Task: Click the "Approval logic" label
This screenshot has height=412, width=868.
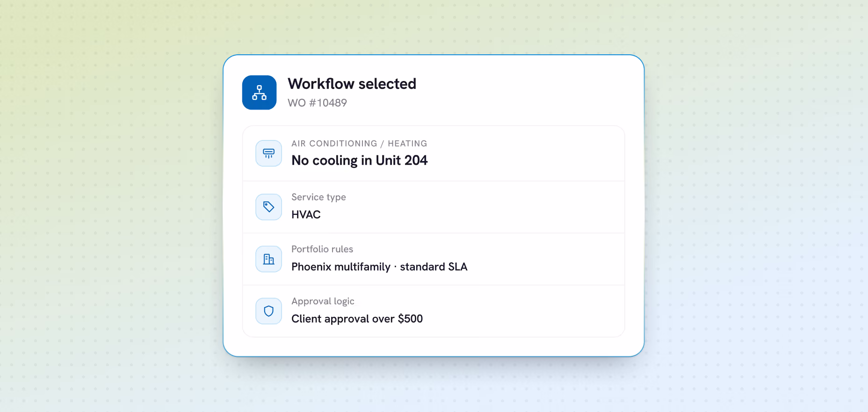Action: [x=323, y=301]
